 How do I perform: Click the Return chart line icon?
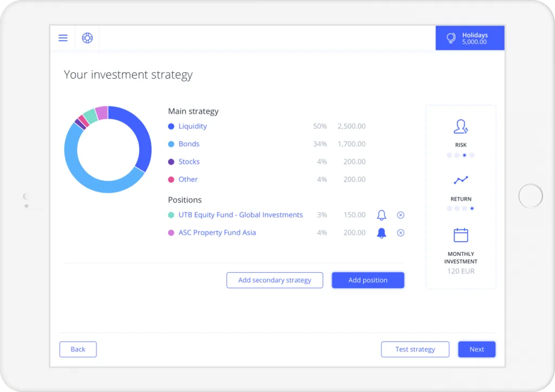coord(461,180)
